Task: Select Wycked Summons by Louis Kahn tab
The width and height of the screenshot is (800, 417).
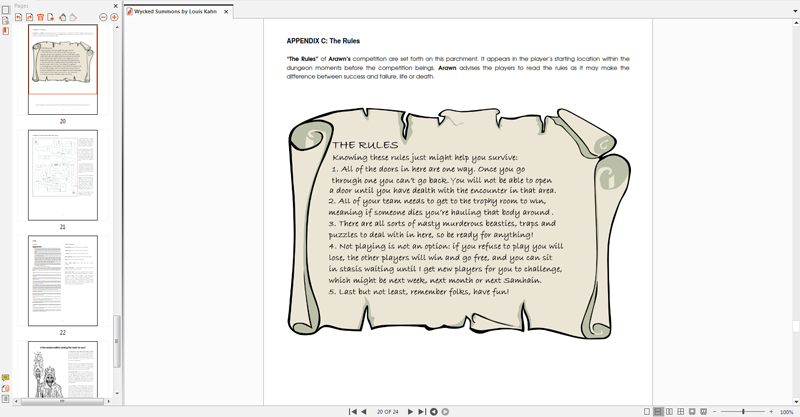Action: coord(174,10)
